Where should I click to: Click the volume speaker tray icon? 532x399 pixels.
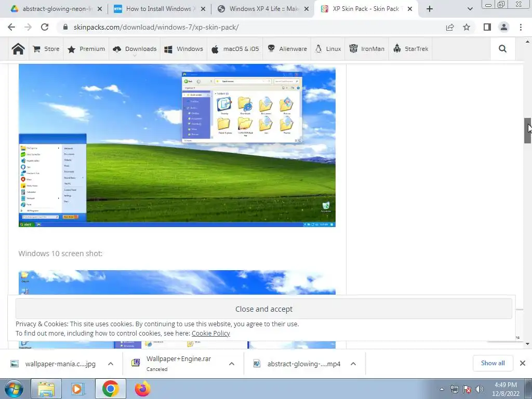pos(479,390)
